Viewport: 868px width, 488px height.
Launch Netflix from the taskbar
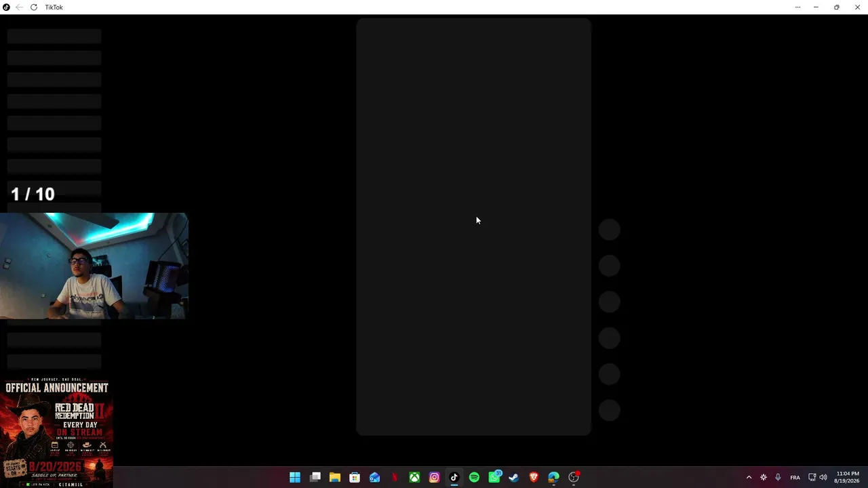coord(395,477)
